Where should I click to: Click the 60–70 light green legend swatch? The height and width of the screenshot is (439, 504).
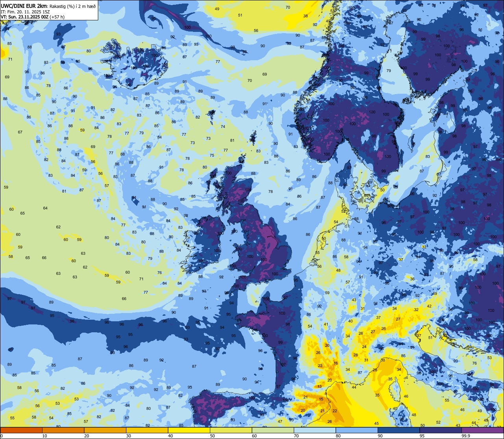click(273, 430)
